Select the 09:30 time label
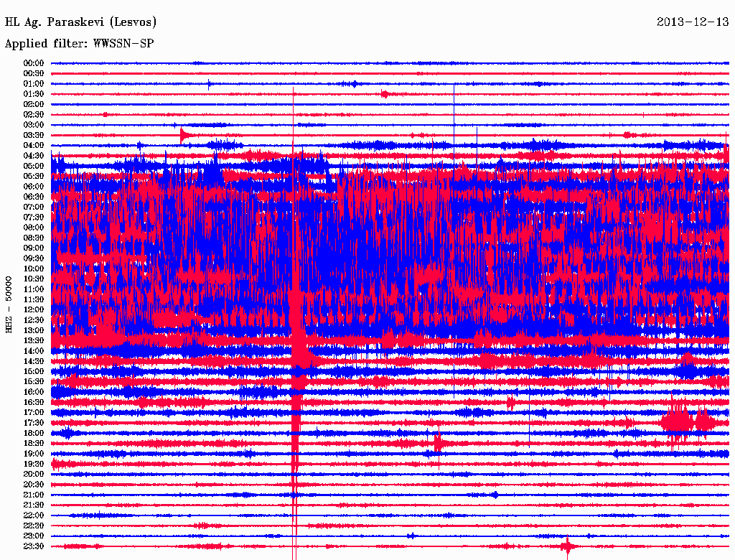Image resolution: width=735 pixels, height=560 pixels. 34,258
